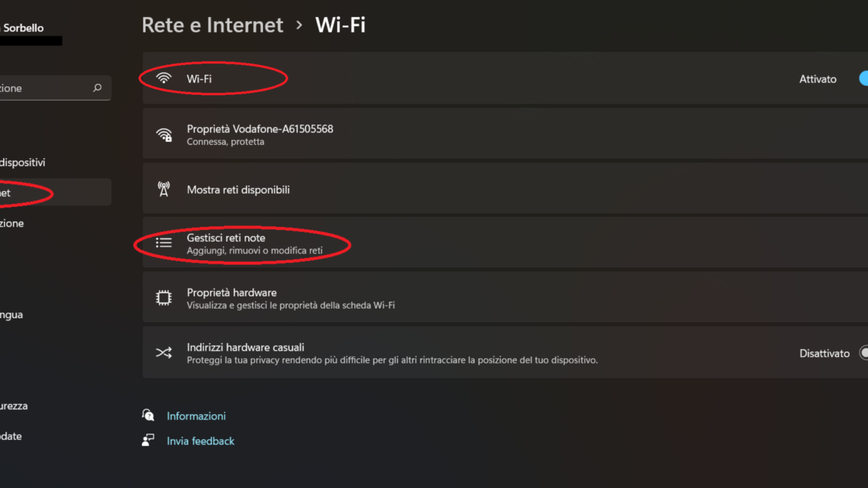Select the sidebar item ending in "dispositivi"
The image size is (868, 488).
click(x=22, y=162)
